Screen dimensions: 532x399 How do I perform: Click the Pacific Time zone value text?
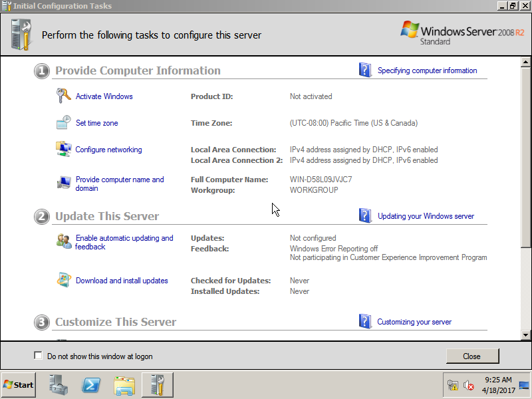pyautogui.click(x=354, y=123)
